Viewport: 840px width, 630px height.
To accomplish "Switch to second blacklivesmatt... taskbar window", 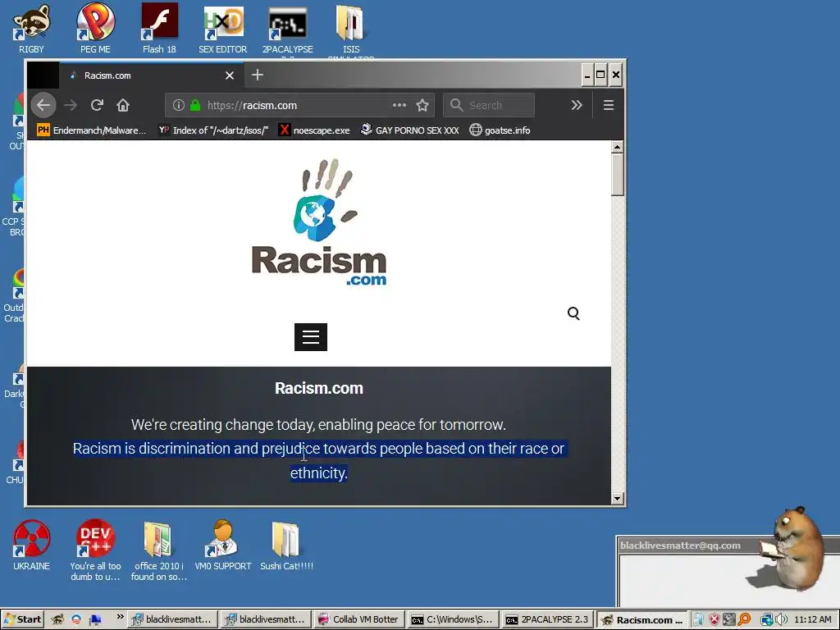I will click(x=267, y=619).
